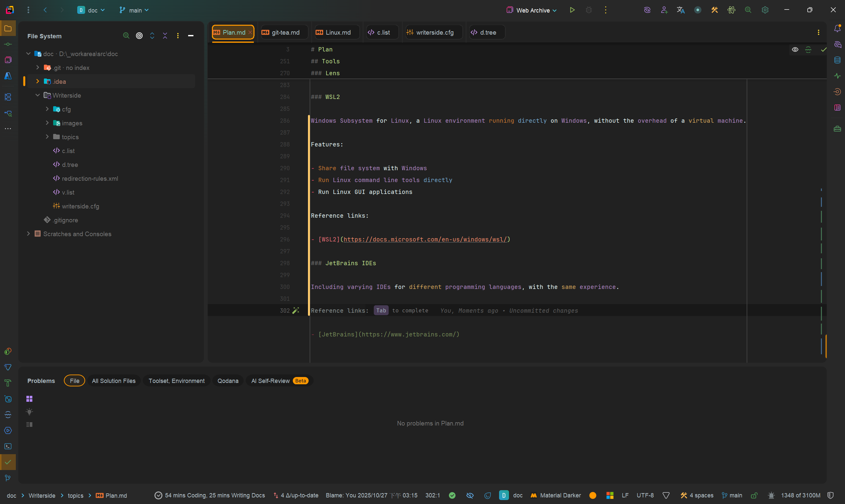Viewport: 845px width, 504px height.
Task: Collapse all nodes in File System
Action: pyautogui.click(x=165, y=36)
